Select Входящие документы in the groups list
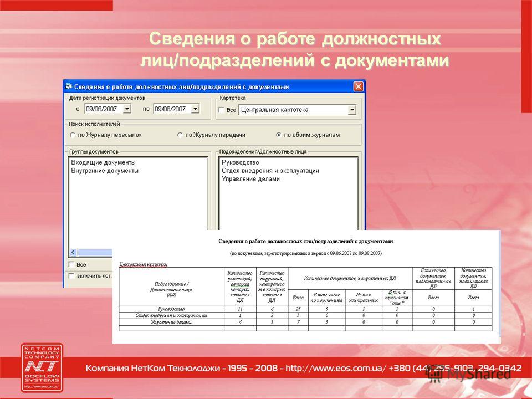 coord(103,162)
